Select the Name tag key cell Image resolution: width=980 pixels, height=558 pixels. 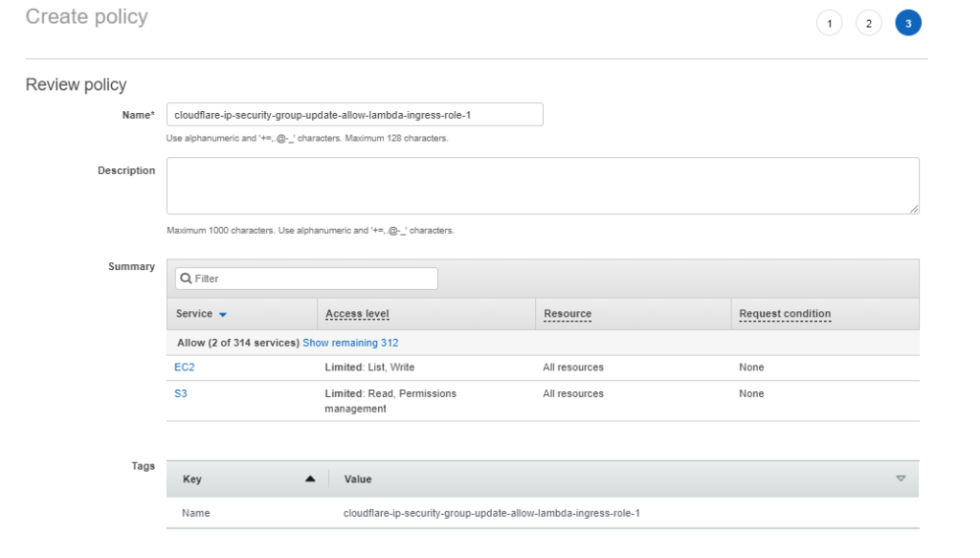click(x=195, y=513)
